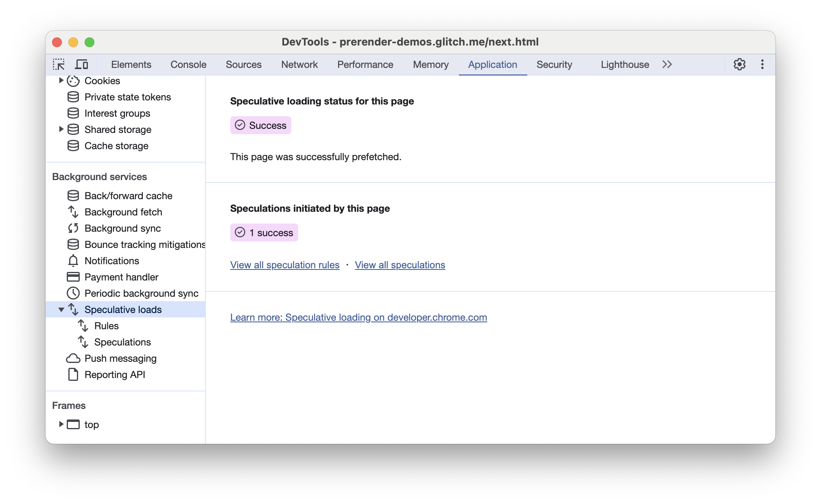
Task: Click View all speculations link
Action: tap(400, 264)
